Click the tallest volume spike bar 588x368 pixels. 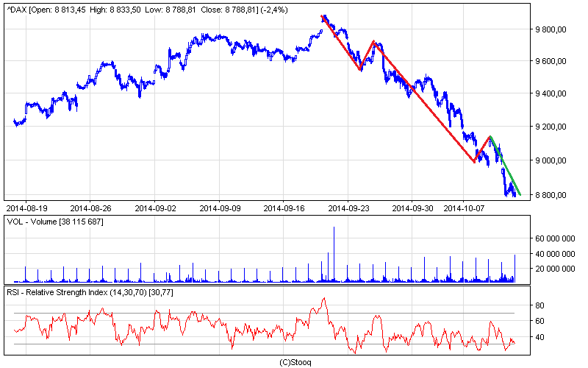tap(334, 254)
